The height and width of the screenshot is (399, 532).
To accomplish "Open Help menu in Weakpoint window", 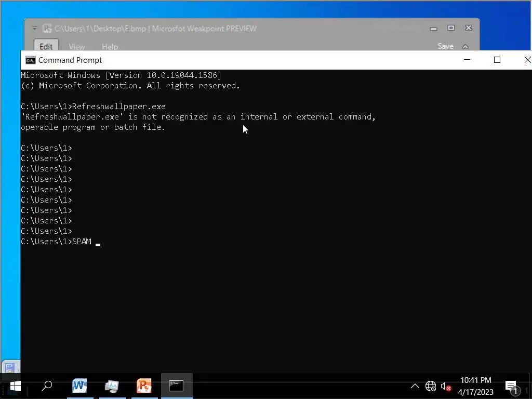I will tap(110, 46).
